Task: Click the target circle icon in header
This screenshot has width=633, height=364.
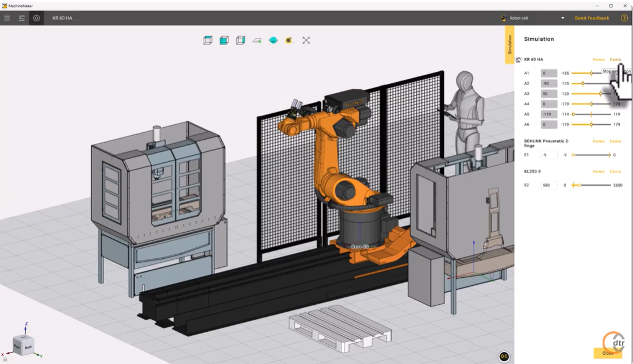Action: click(x=36, y=18)
